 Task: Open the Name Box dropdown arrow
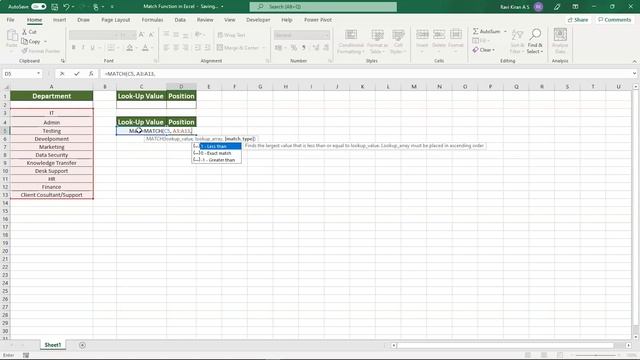(38, 73)
